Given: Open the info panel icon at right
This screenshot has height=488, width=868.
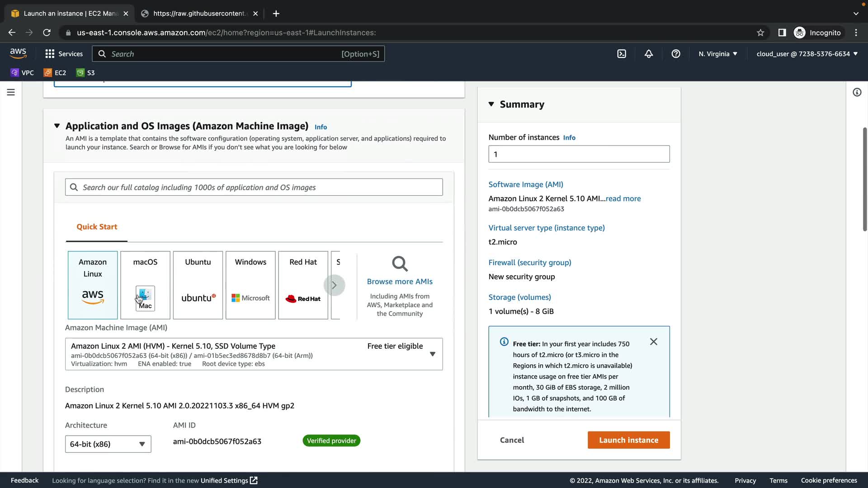Looking at the screenshot, I should [857, 92].
